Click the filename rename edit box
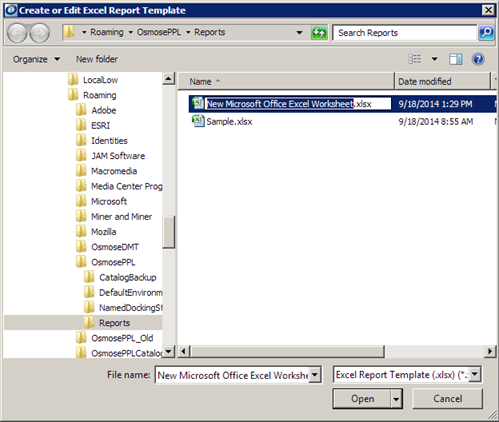The height and width of the screenshot is (422, 499). (298, 104)
